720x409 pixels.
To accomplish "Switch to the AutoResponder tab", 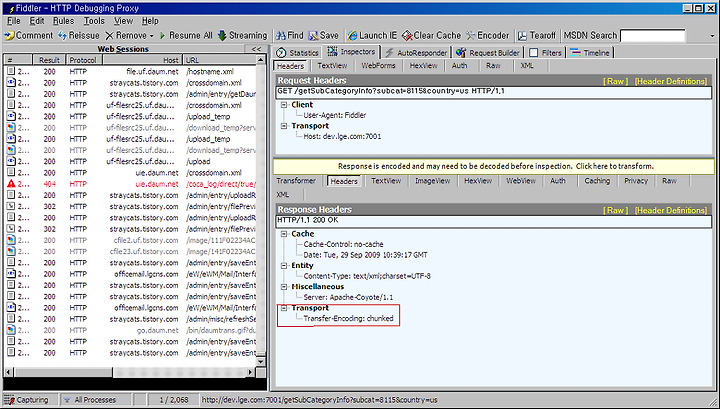I will 416,53.
